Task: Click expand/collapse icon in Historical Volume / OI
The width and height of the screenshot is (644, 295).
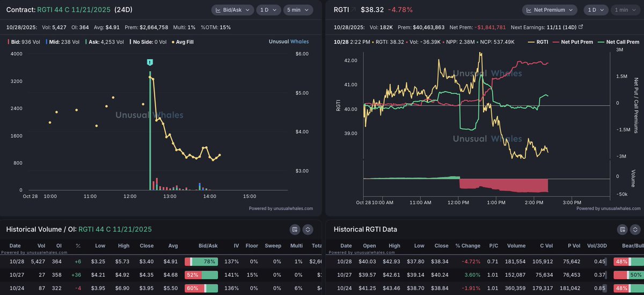Action: (308, 229)
